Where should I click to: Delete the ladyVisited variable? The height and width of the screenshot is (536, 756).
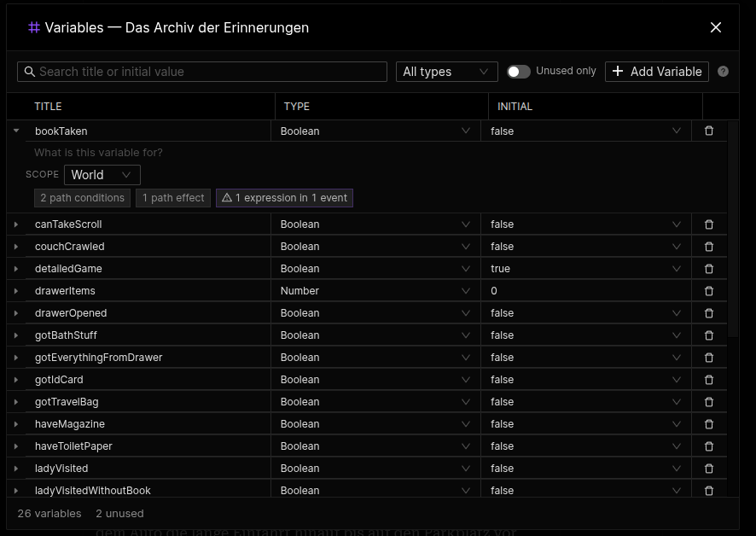(x=709, y=469)
